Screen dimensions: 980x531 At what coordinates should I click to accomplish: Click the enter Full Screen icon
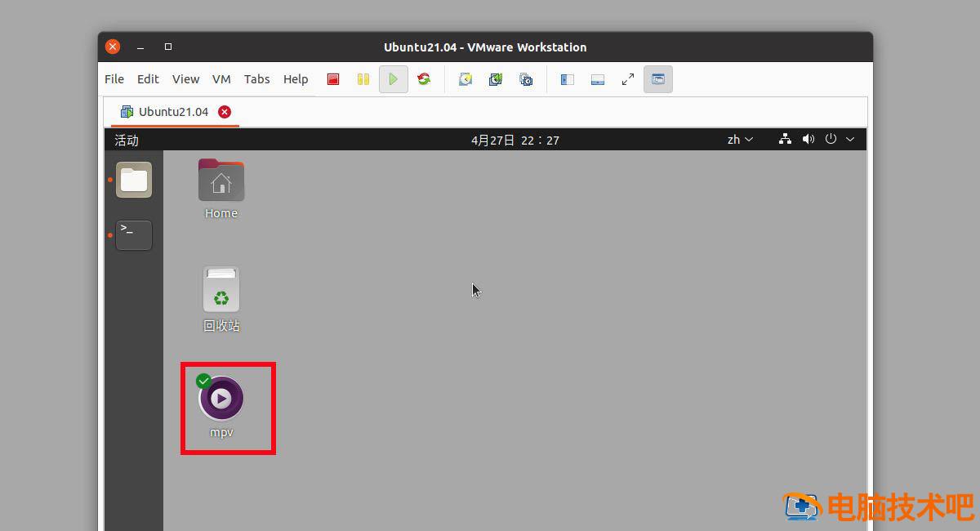tap(627, 78)
